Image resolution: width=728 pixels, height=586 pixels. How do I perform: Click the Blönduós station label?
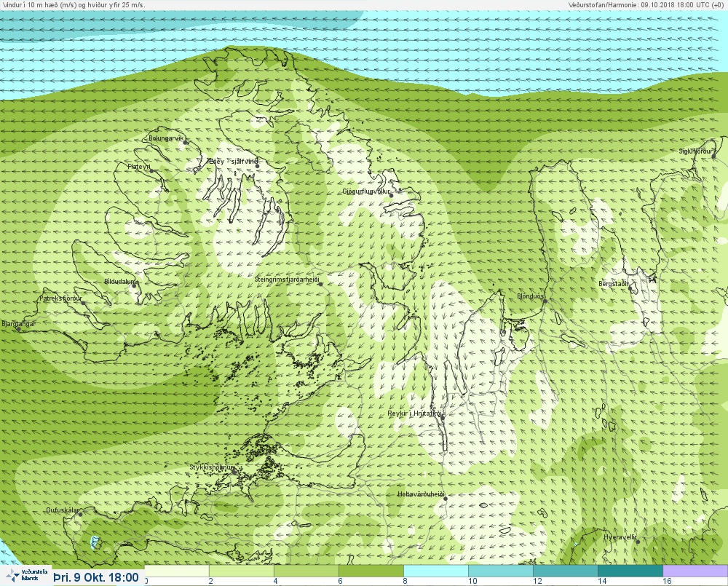(530, 296)
